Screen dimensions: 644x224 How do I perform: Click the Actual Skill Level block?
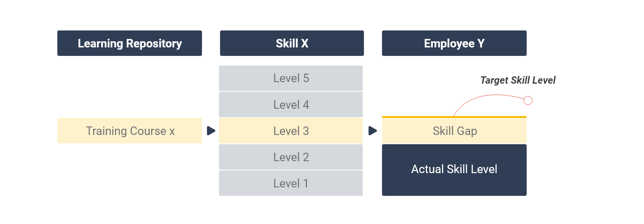tap(454, 170)
